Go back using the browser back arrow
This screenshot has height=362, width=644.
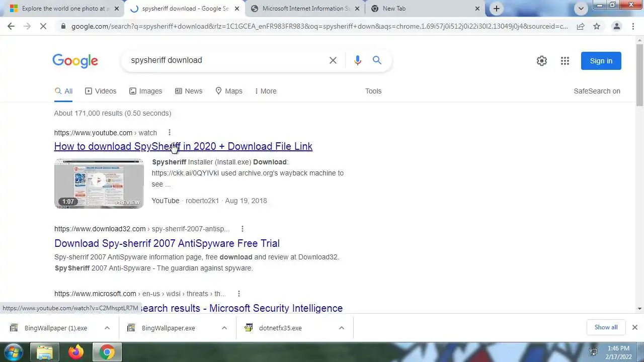click(11, 26)
